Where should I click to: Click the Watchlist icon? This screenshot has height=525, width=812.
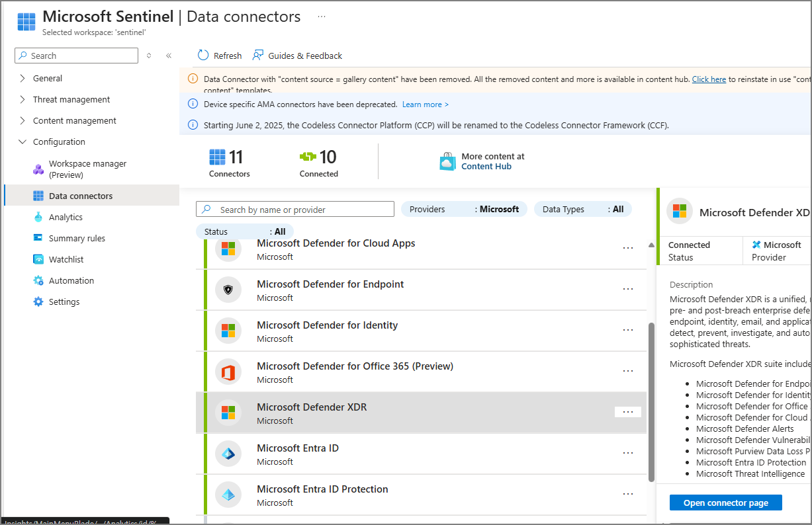(x=38, y=259)
